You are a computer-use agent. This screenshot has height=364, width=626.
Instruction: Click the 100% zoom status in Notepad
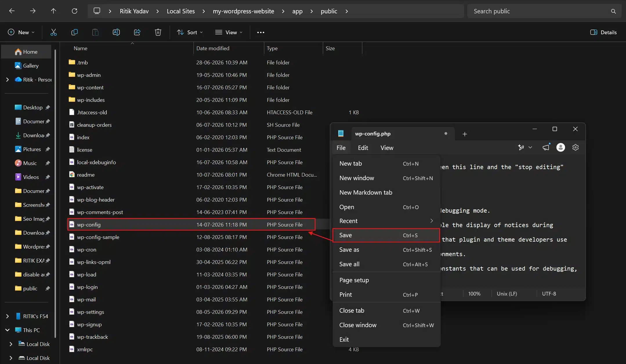[474, 294]
